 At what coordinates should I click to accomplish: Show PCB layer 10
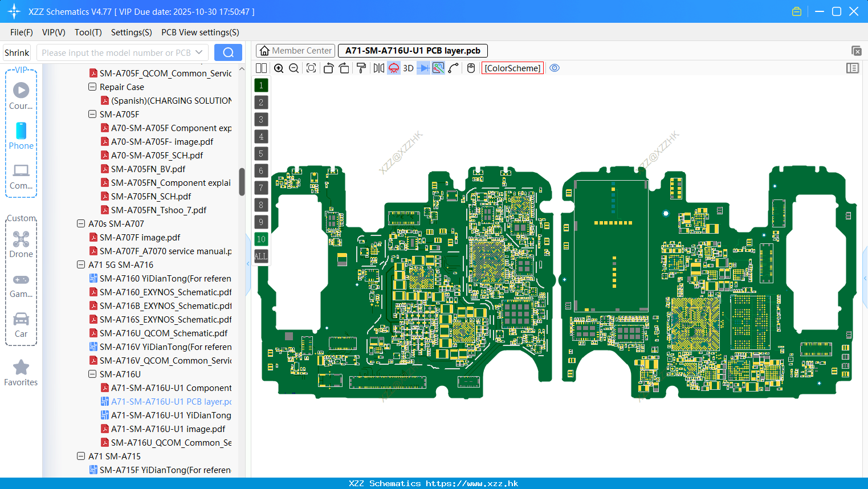click(261, 239)
